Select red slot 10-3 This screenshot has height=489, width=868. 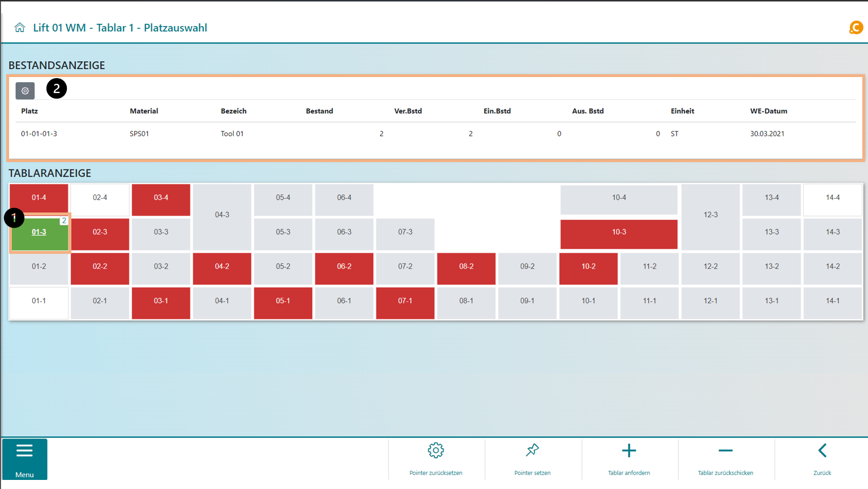click(x=619, y=232)
